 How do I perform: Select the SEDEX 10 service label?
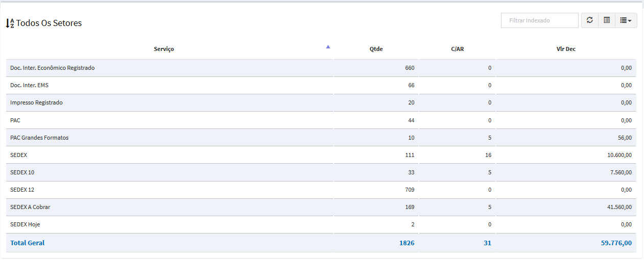22,172
